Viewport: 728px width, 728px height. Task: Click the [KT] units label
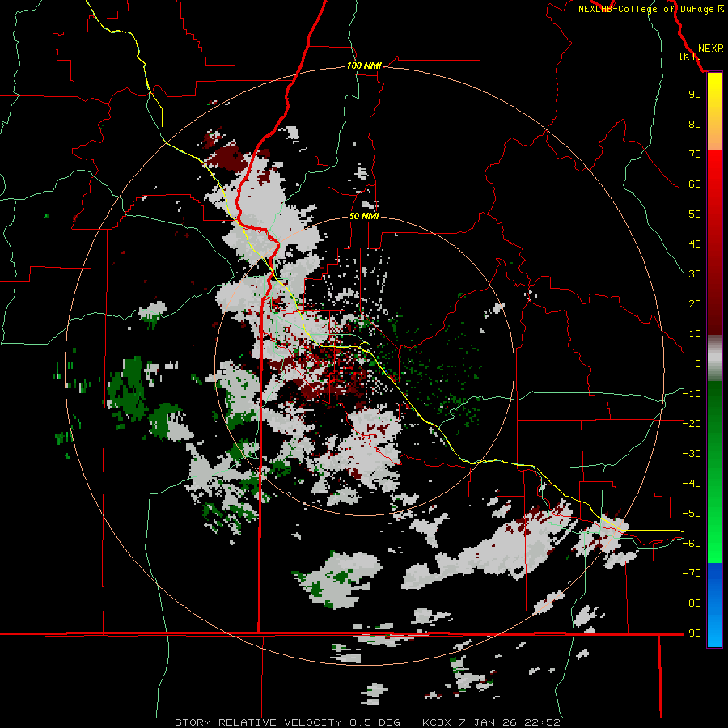[x=690, y=56]
